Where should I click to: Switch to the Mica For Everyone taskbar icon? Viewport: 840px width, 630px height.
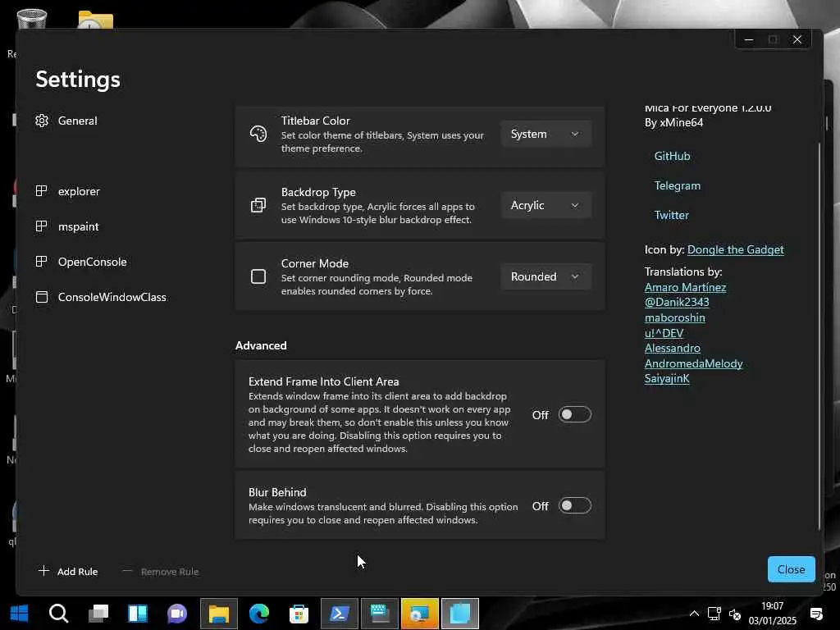[460, 614]
